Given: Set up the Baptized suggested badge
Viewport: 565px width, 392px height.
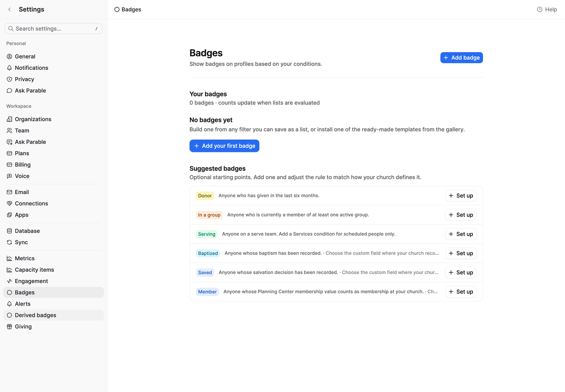Looking at the screenshot, I should point(461,253).
